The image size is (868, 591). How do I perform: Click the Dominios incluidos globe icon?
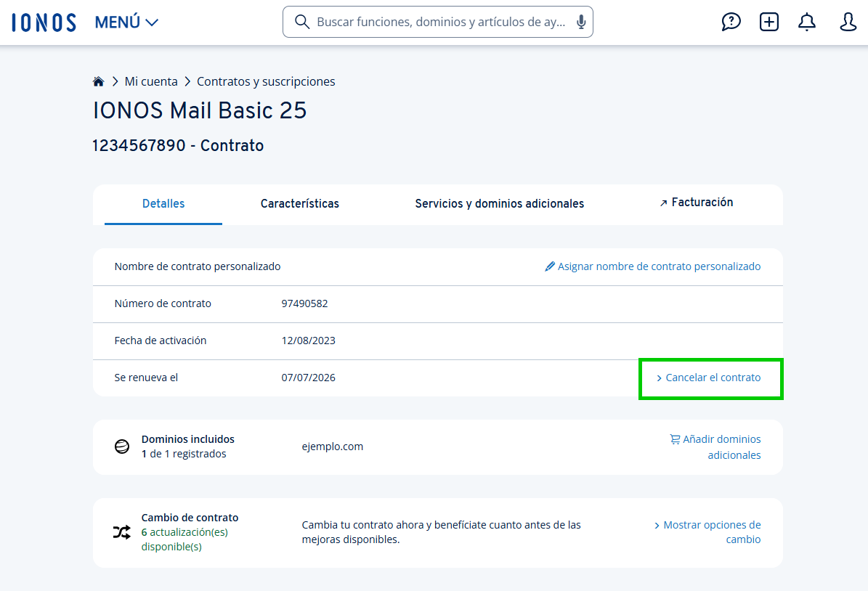click(x=122, y=446)
